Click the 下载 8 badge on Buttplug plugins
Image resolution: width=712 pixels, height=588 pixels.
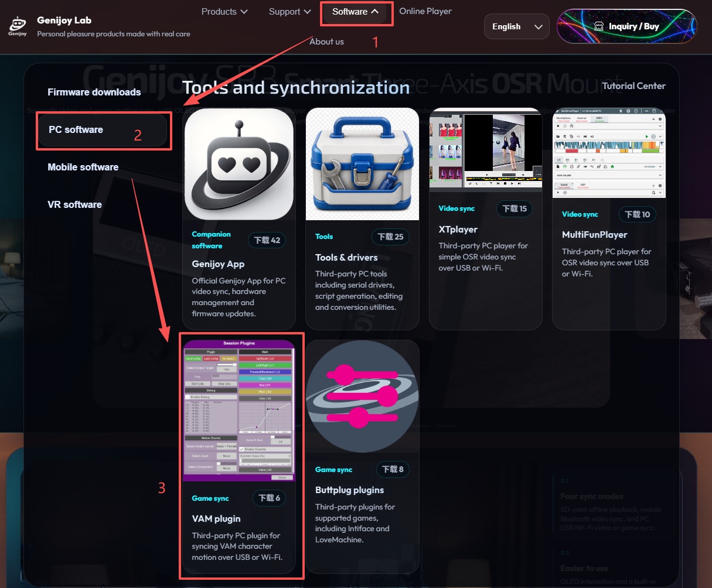click(x=393, y=469)
